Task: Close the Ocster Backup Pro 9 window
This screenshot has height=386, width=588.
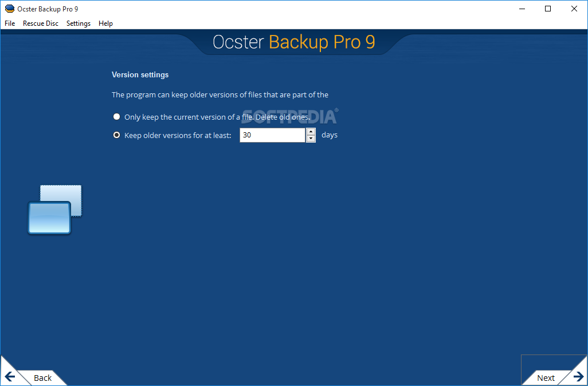Action: coord(574,9)
